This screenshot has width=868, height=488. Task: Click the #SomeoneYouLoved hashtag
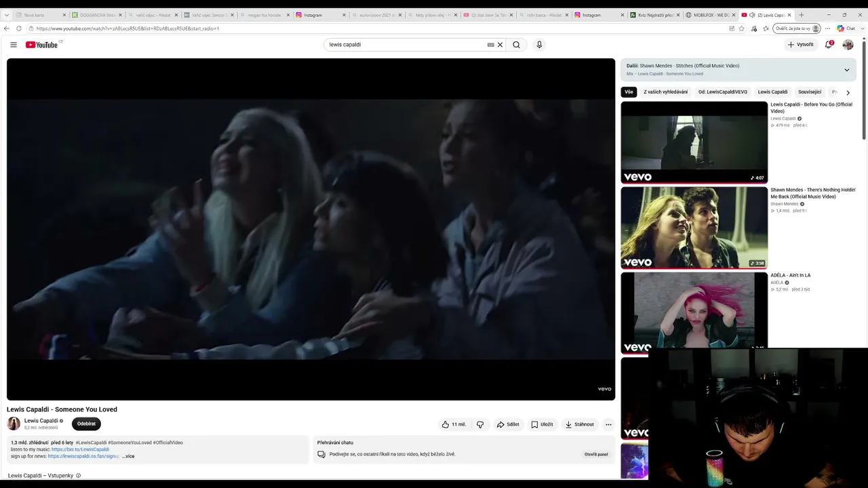point(130,443)
